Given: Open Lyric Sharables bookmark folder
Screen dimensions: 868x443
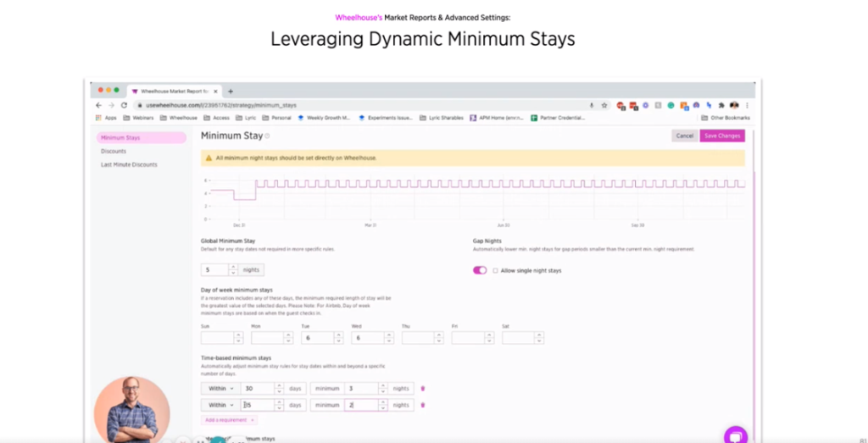Looking at the screenshot, I should tap(442, 118).
